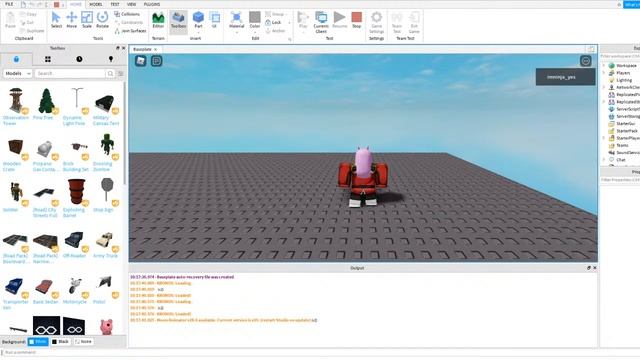Switch to the PLUGINS ribbon tab
The width and height of the screenshot is (640, 360).
[152, 4]
